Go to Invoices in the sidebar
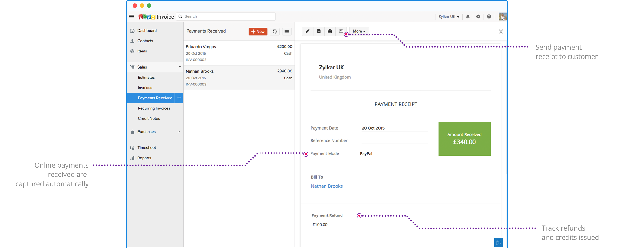 (145, 88)
